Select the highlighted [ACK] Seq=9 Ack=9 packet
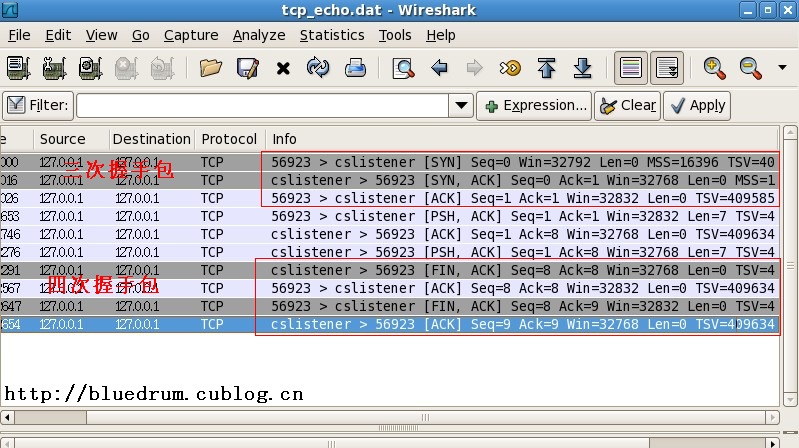The width and height of the screenshot is (799, 448). (x=390, y=324)
